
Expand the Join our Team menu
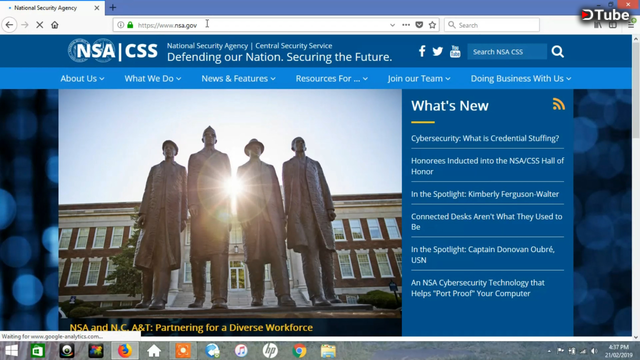pyautogui.click(x=419, y=78)
